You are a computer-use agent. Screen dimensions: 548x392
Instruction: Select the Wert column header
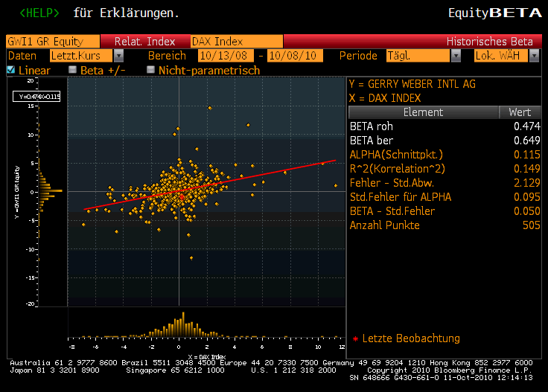coord(519,112)
